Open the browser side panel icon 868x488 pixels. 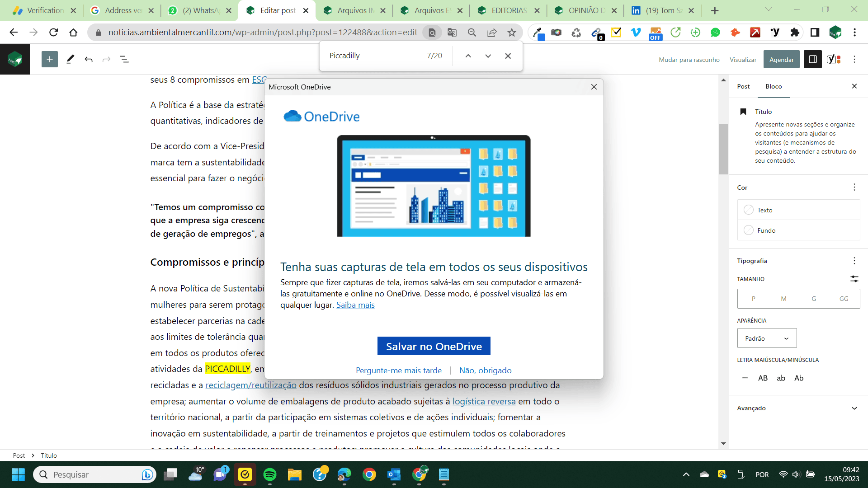(x=815, y=32)
